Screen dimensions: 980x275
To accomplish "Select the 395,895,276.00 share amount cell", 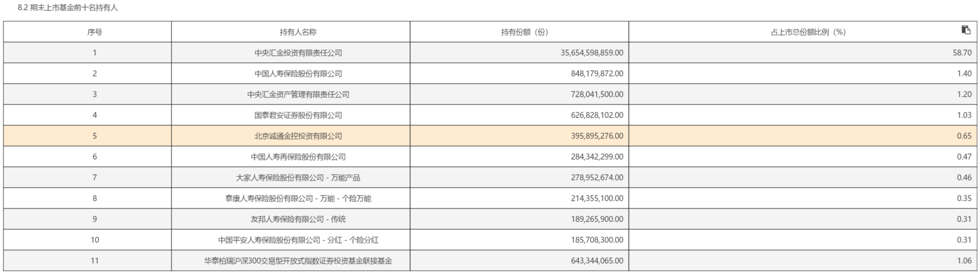I will [x=597, y=136].
